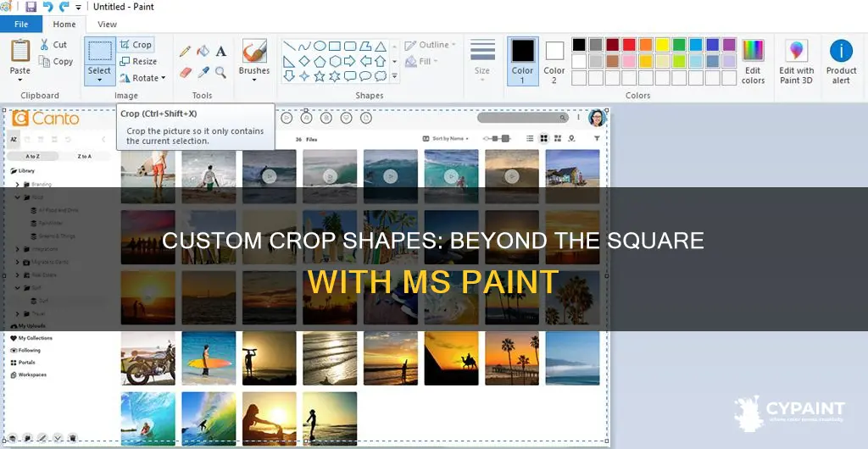
Task: Open the Canto filter funnel icon
Action: coord(597,138)
